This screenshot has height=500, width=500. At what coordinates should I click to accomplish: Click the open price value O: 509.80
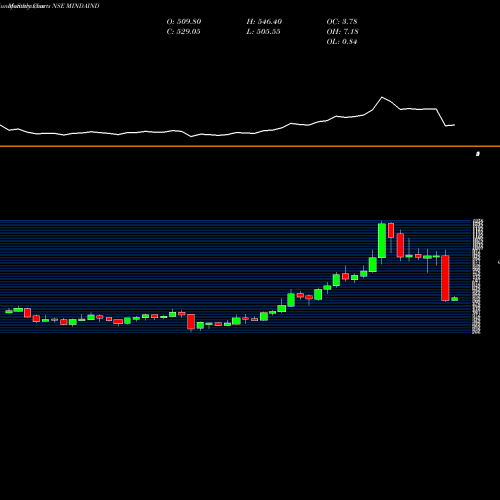[184, 22]
